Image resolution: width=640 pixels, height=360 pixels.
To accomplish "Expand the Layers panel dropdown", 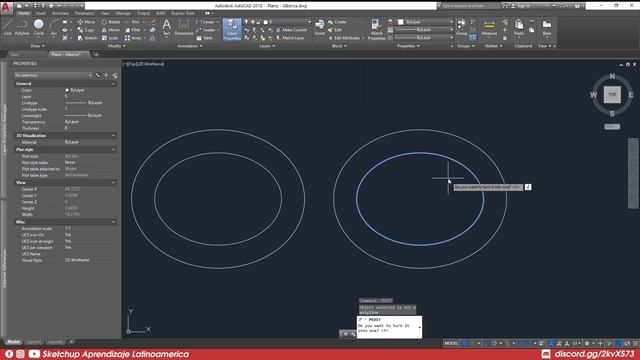I will click(x=267, y=46).
